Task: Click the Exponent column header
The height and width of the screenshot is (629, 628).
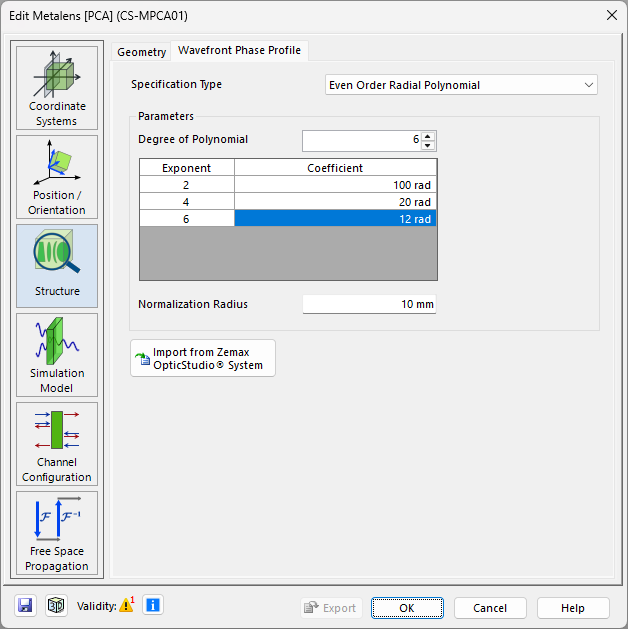Action: coord(186,168)
